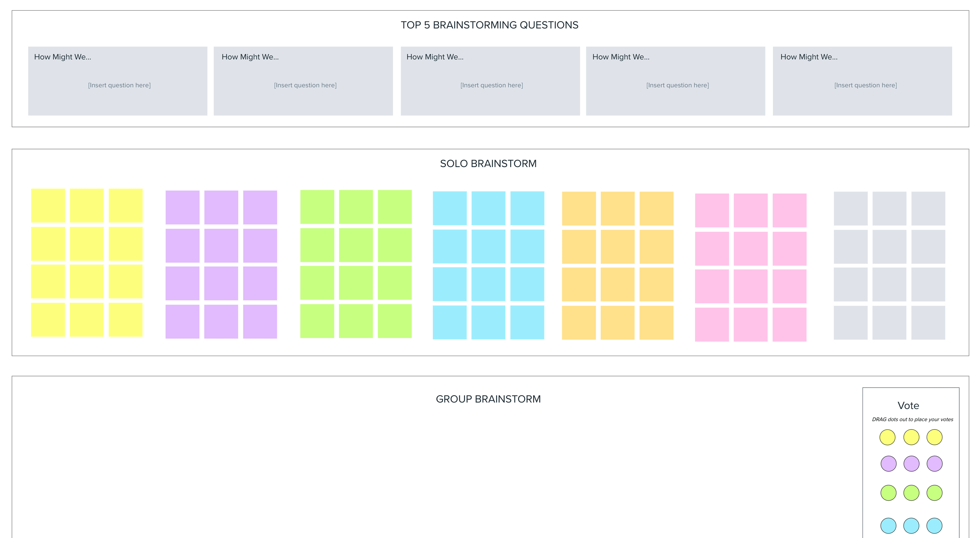The height and width of the screenshot is (538, 980).
Task: Select the top-left green sticky note
Action: click(317, 207)
